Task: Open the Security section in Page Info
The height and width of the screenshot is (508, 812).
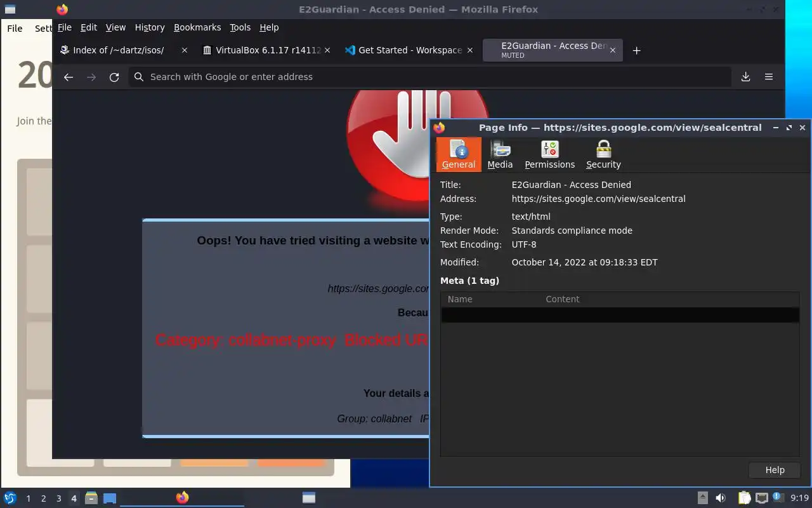Action: (x=603, y=154)
